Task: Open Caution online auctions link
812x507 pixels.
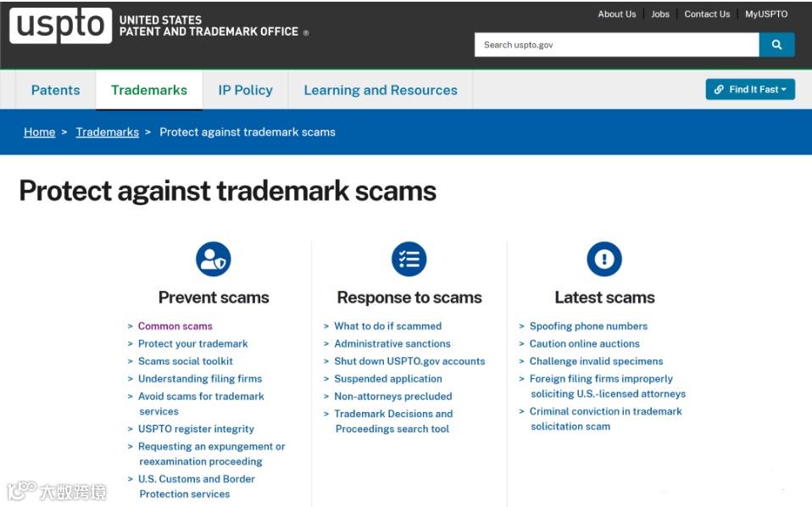Action: click(x=584, y=344)
